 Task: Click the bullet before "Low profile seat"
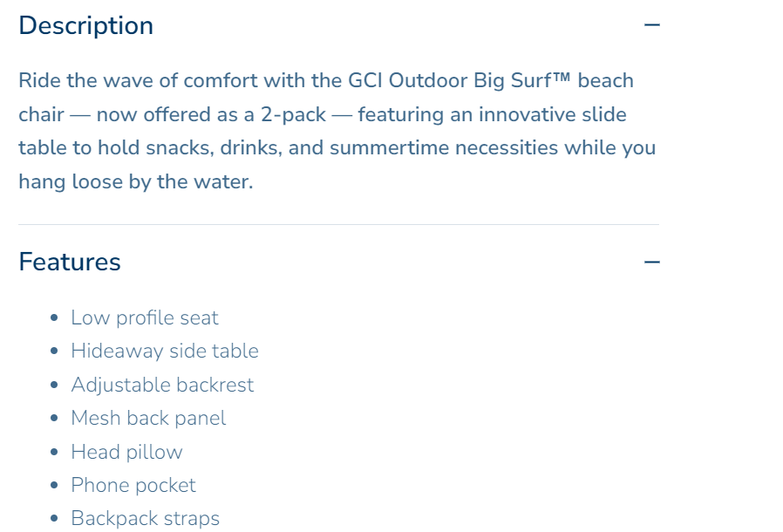(55, 318)
